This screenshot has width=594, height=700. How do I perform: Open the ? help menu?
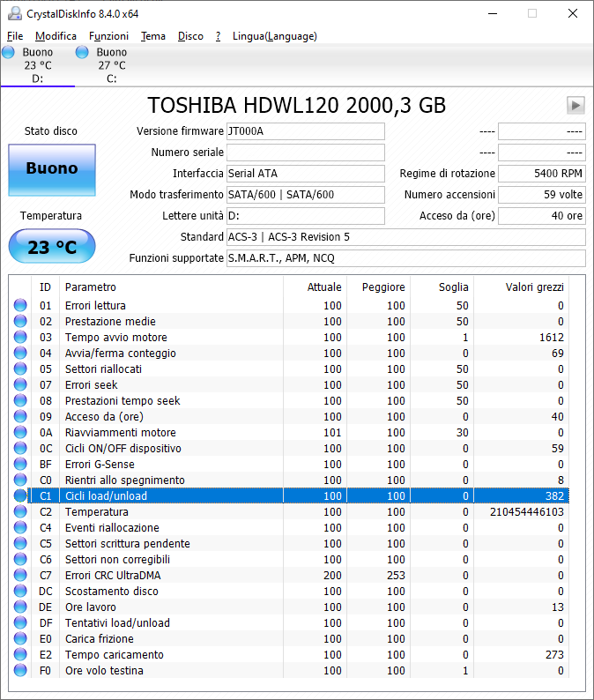[218, 36]
